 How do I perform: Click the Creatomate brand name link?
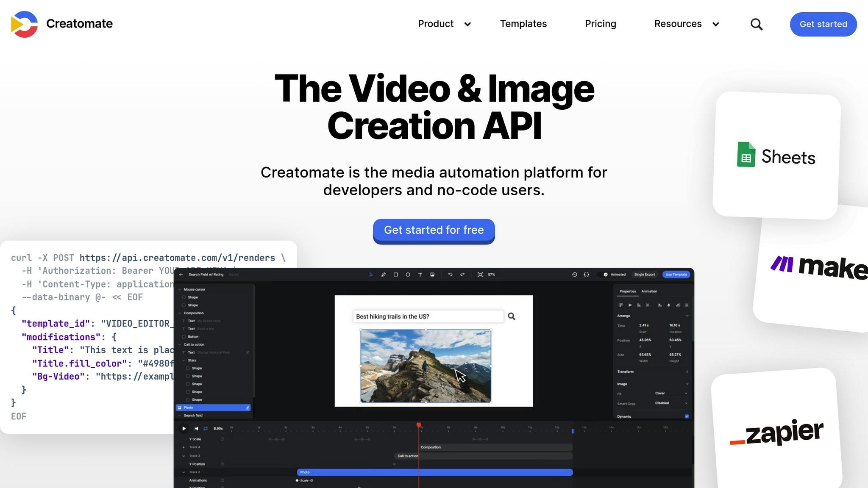coord(79,24)
